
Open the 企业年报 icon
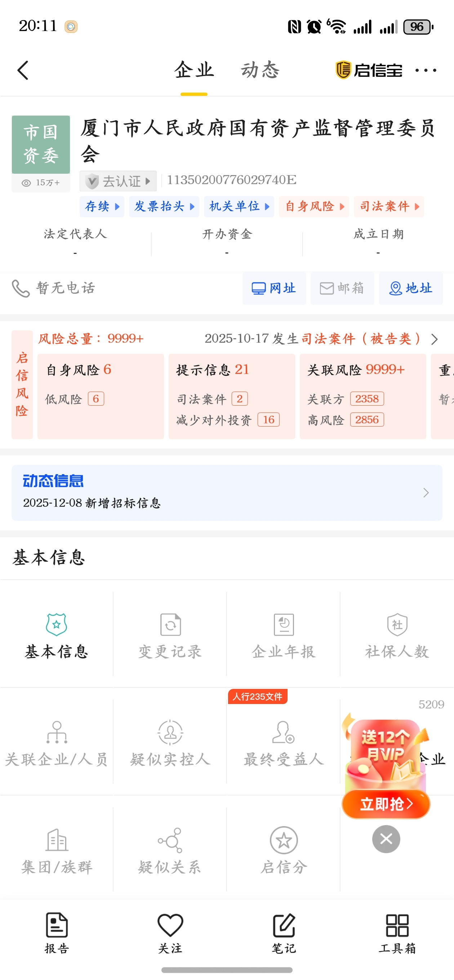284,624
